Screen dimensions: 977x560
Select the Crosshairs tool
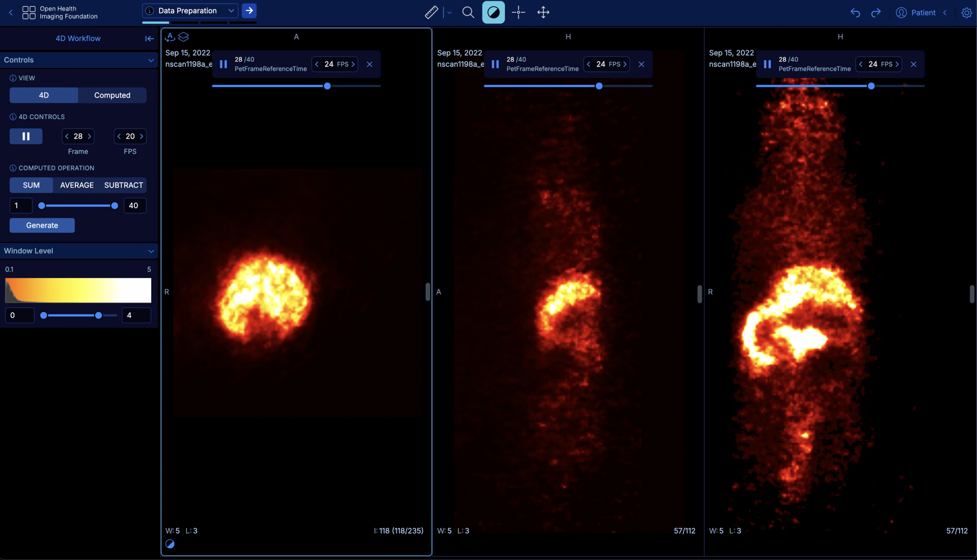click(518, 12)
